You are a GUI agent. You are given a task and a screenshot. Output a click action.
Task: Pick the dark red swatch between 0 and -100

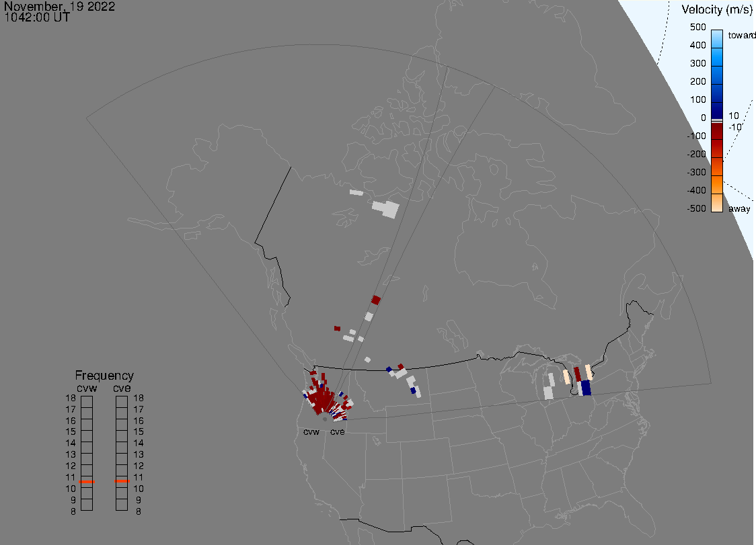coord(717,132)
